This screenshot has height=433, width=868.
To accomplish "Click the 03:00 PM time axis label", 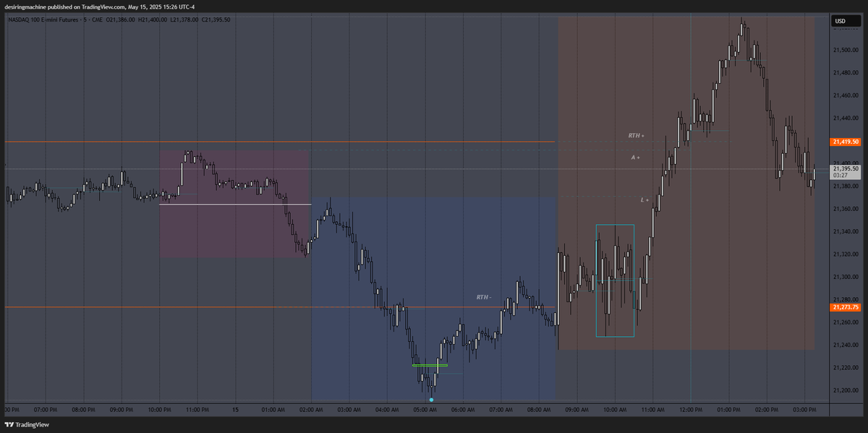I will [805, 409].
